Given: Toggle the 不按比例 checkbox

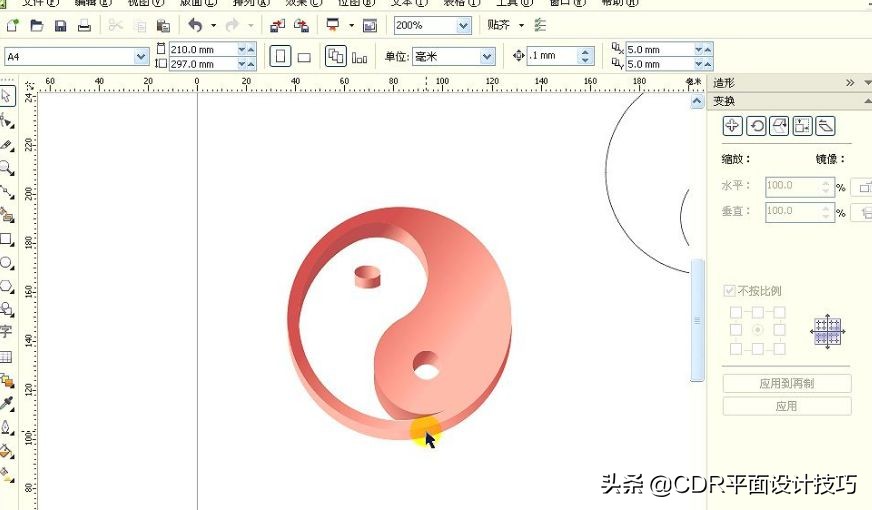Looking at the screenshot, I should [x=730, y=291].
